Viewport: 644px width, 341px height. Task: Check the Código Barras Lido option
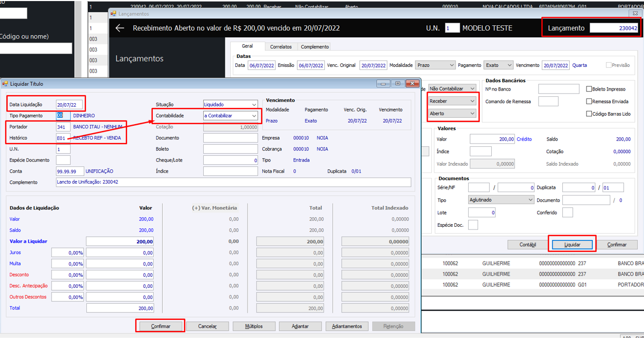click(x=590, y=114)
